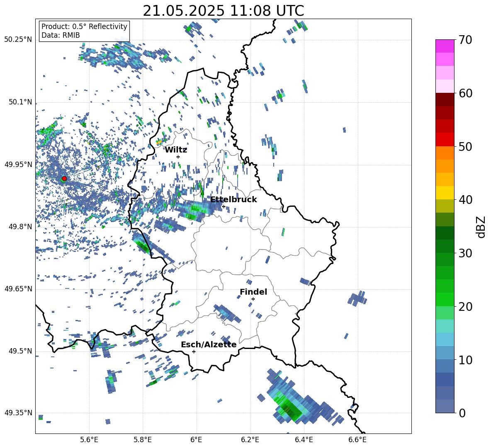Click the 49.5°N latitude label

click(x=20, y=351)
